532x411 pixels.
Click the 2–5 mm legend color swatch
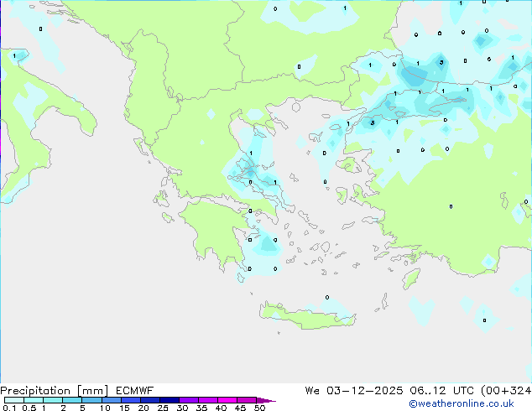tap(72, 400)
